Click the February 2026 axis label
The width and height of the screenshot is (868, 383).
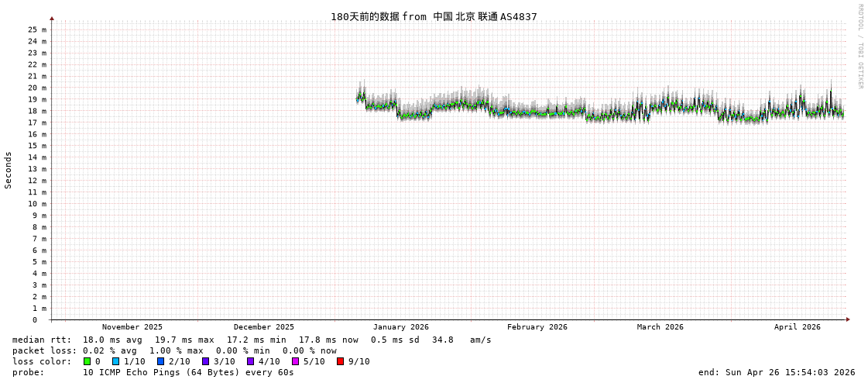(x=537, y=327)
